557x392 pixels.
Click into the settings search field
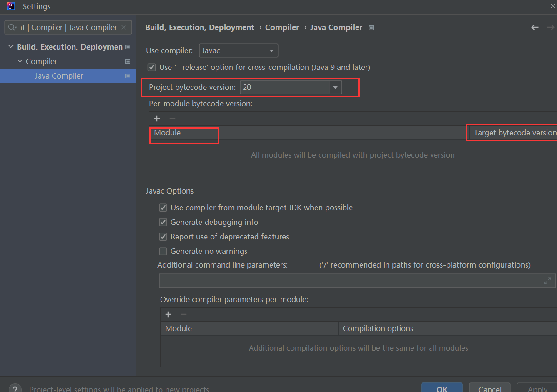(68, 27)
